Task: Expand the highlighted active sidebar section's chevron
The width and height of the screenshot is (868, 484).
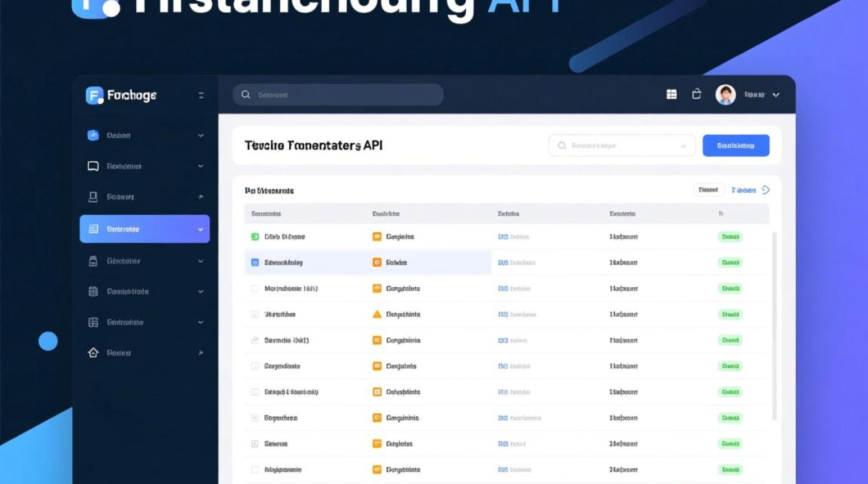Action: (x=199, y=228)
